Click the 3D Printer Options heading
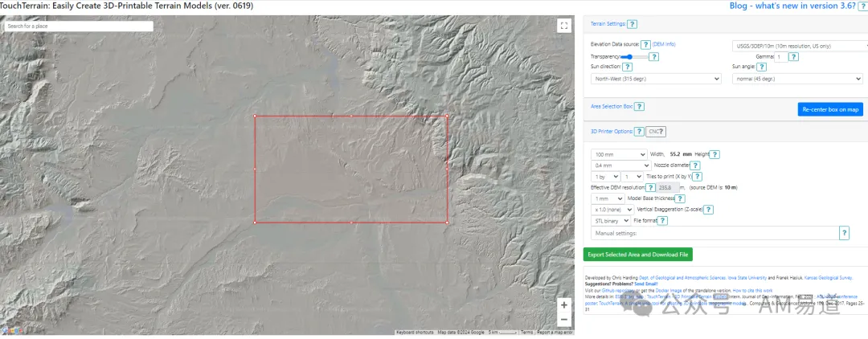 612,131
